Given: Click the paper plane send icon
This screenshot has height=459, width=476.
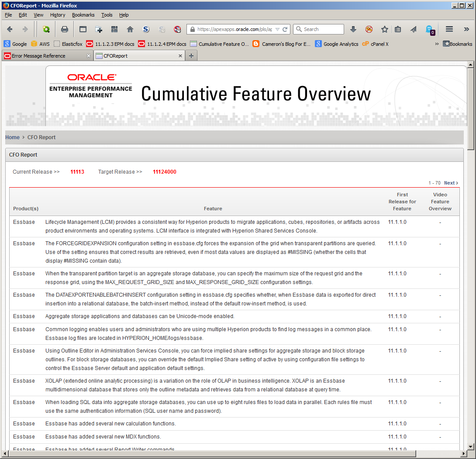Looking at the screenshot, I should pyautogui.click(x=414, y=29).
